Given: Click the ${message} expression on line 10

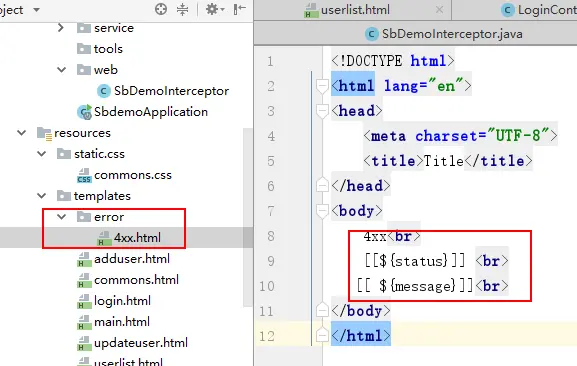Looking at the screenshot, I should [417, 286].
